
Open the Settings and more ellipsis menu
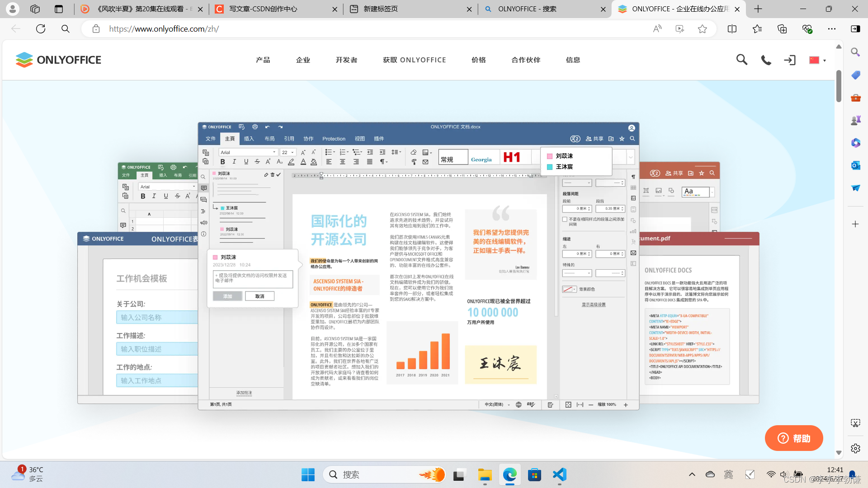pos(832,29)
